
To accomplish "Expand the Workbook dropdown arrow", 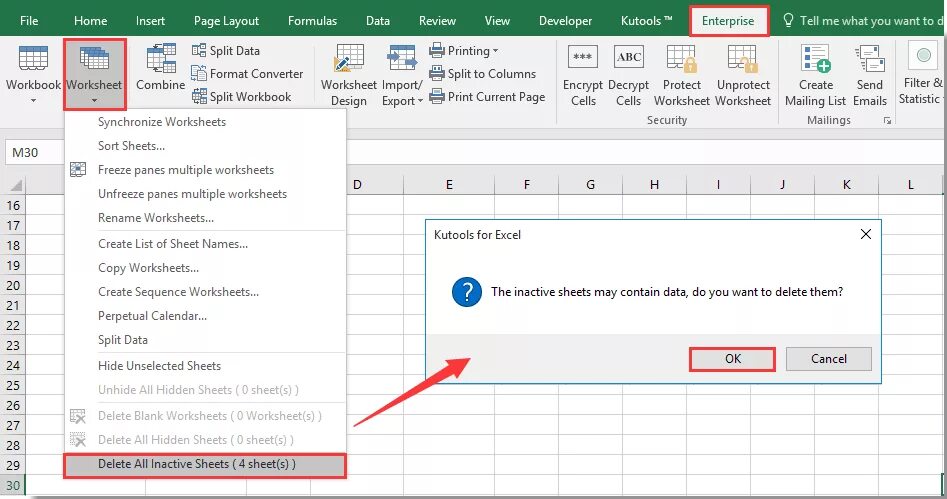I will click(x=33, y=100).
